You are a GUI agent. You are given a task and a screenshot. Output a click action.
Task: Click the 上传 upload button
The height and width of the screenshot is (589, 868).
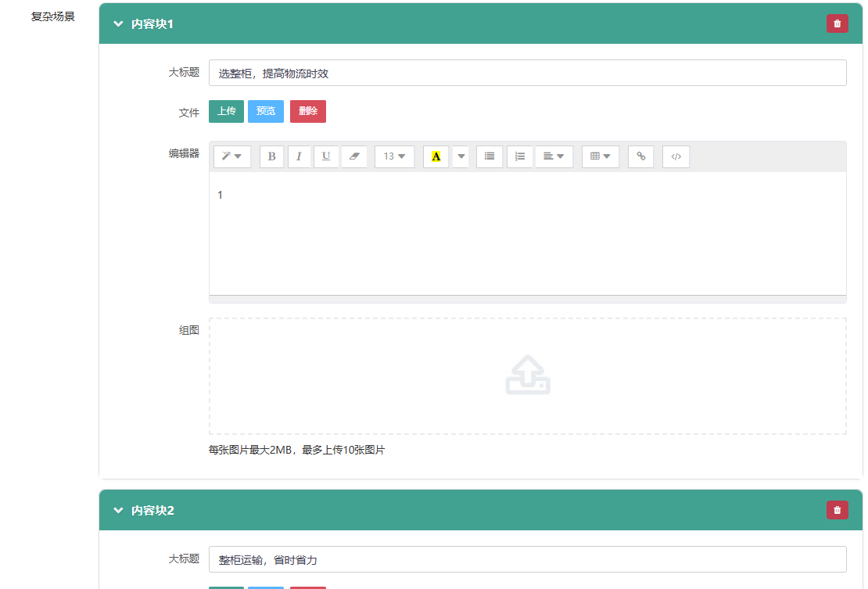(x=227, y=111)
